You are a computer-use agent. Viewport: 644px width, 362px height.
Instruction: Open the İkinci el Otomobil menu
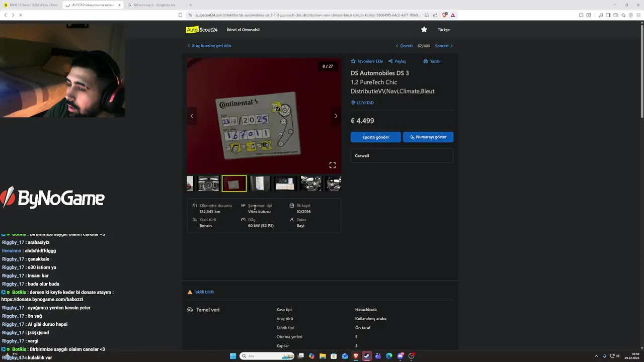[243, 30]
